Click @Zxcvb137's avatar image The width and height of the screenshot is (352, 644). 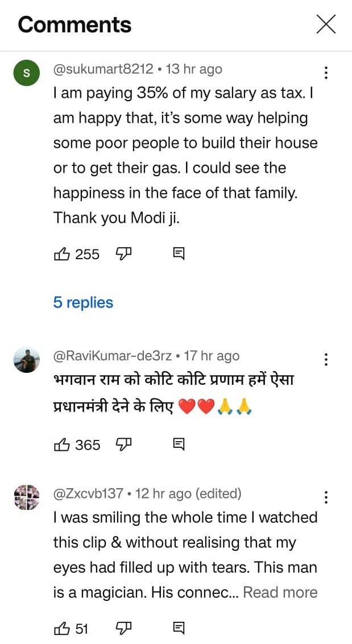(26, 497)
